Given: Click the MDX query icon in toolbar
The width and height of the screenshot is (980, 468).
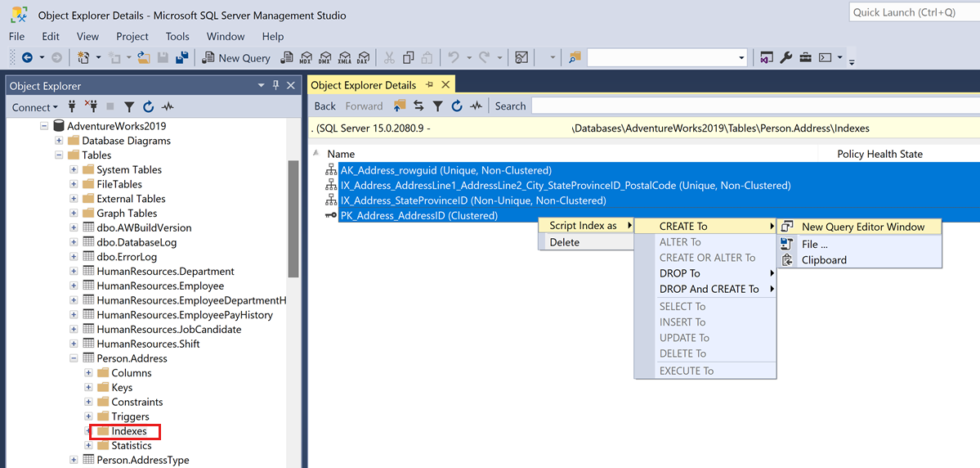Looking at the screenshot, I should click(306, 57).
